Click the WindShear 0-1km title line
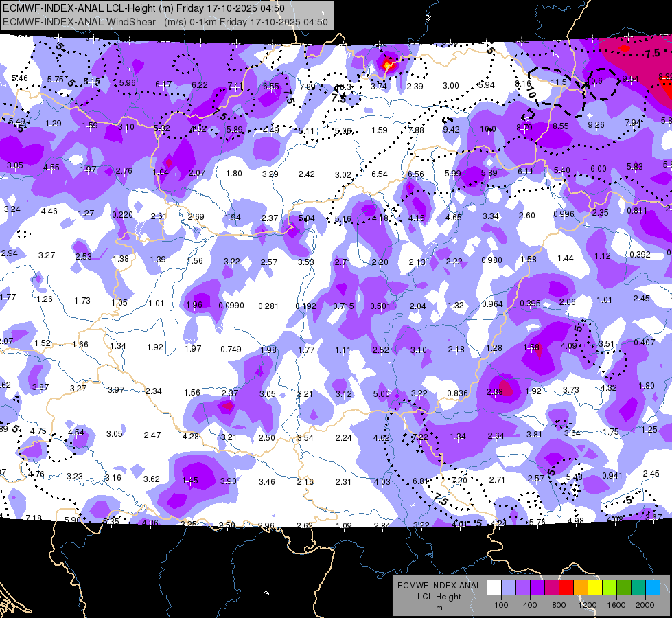This screenshot has width=672, height=618. click(x=165, y=22)
